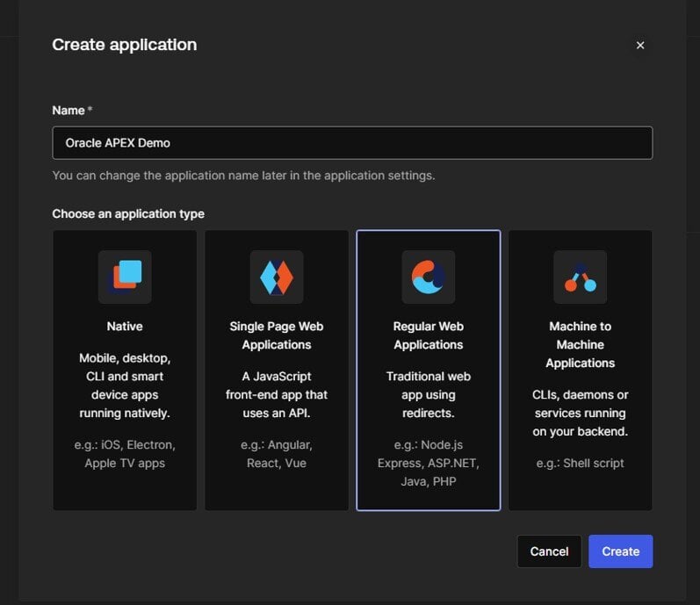Click the Native app stacked squares icon
The width and height of the screenshot is (700, 605).
[125, 277]
